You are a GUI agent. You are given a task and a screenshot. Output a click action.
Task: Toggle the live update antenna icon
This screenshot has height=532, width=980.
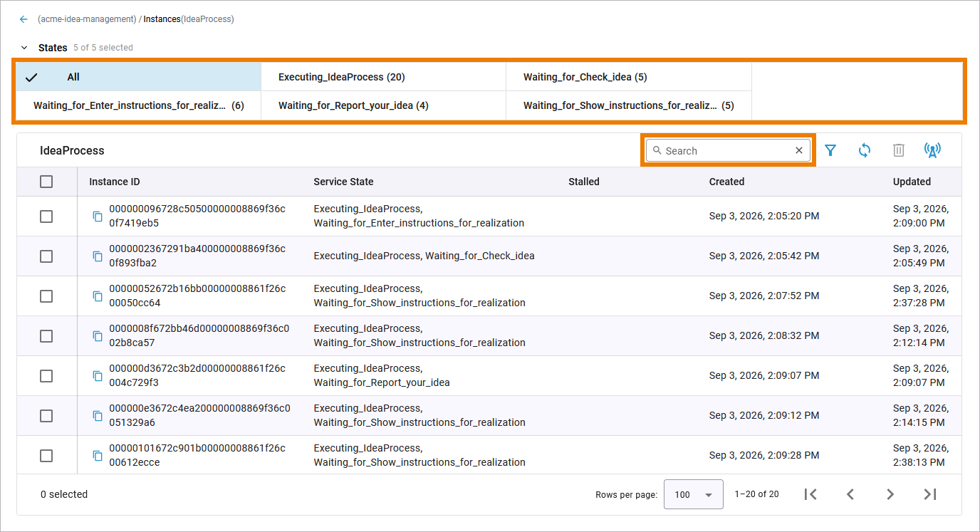(932, 150)
